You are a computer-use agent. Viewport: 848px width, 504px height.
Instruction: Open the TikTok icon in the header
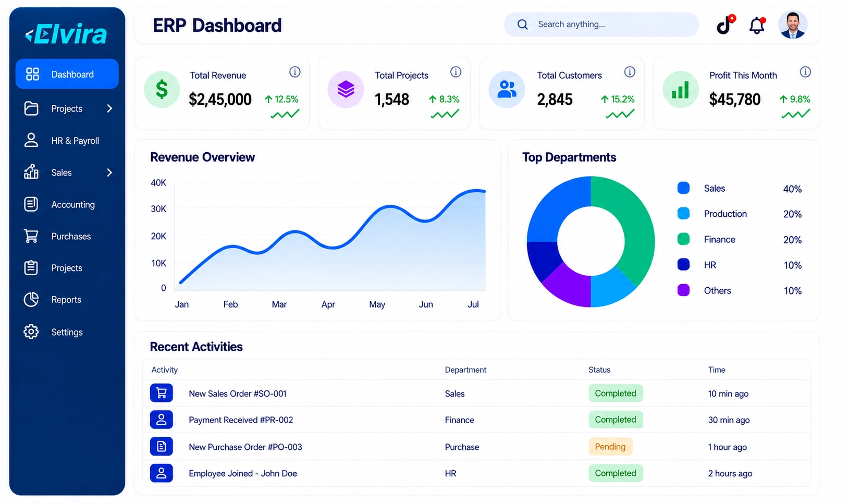[725, 24]
